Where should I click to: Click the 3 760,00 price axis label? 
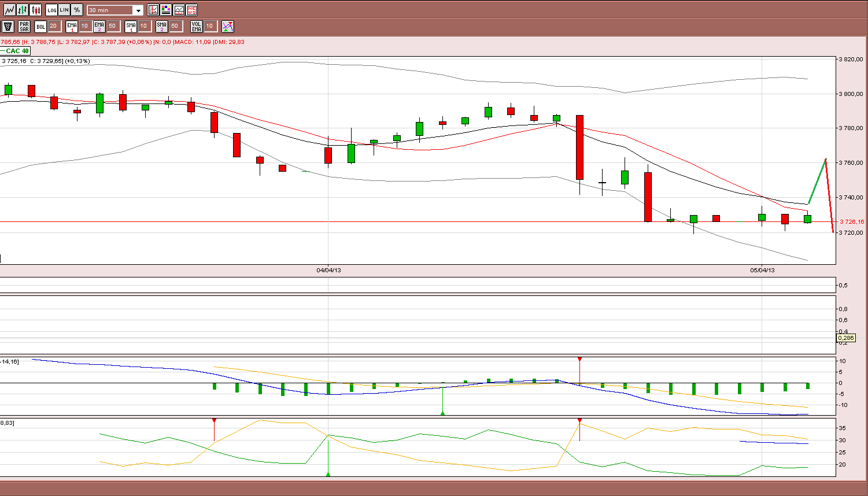(x=851, y=163)
